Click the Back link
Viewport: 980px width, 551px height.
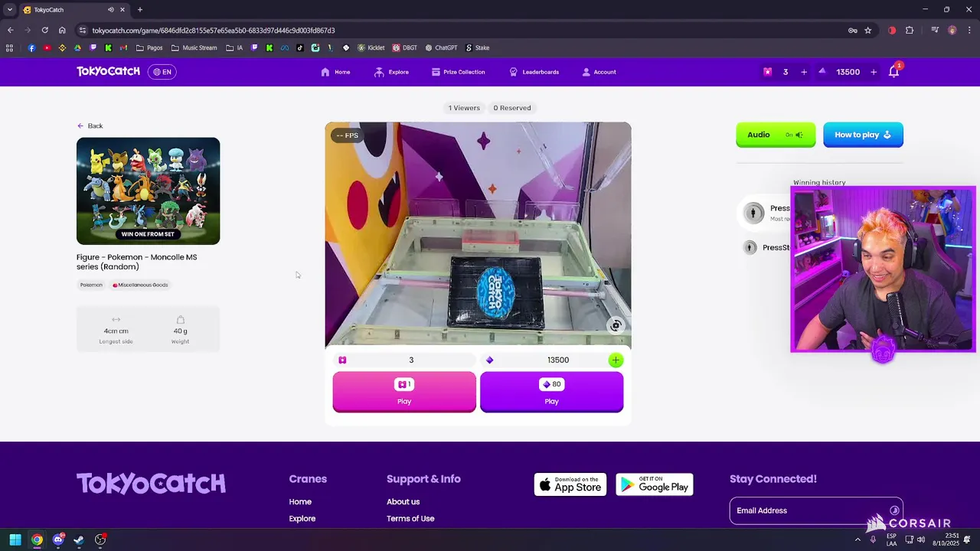[x=90, y=126]
